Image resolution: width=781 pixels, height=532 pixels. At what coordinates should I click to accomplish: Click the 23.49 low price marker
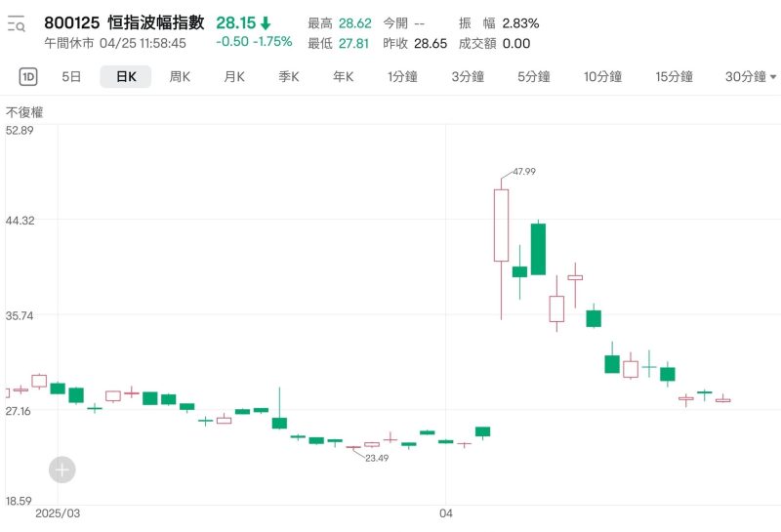pos(377,458)
